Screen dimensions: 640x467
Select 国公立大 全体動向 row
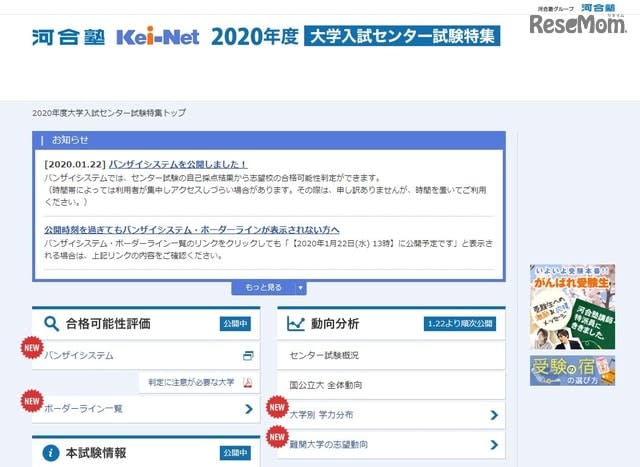pos(391,385)
